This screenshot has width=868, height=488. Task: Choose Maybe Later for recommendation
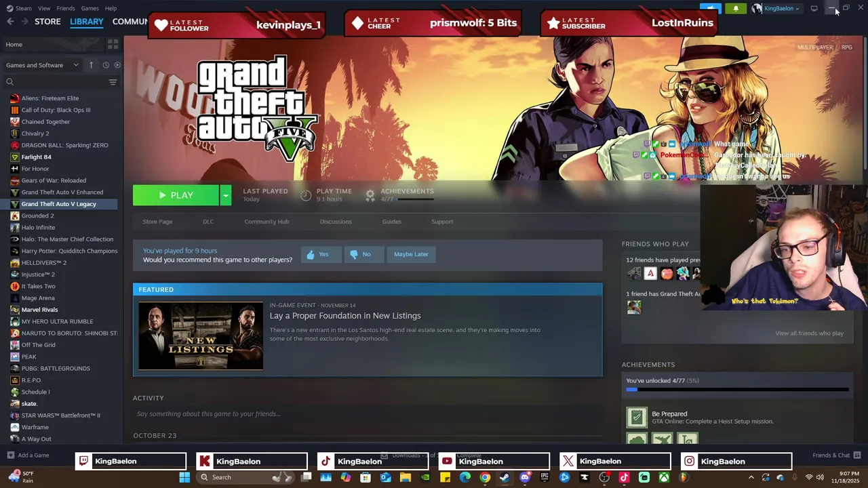tap(411, 254)
